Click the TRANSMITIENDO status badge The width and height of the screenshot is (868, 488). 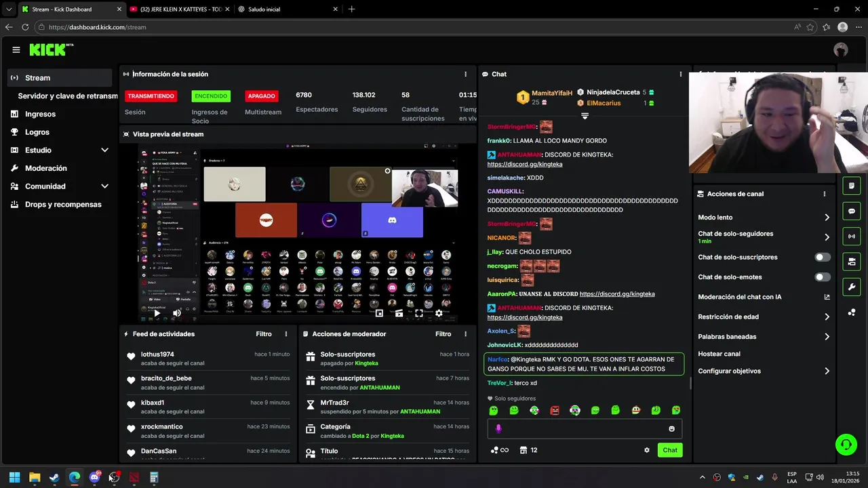click(151, 96)
